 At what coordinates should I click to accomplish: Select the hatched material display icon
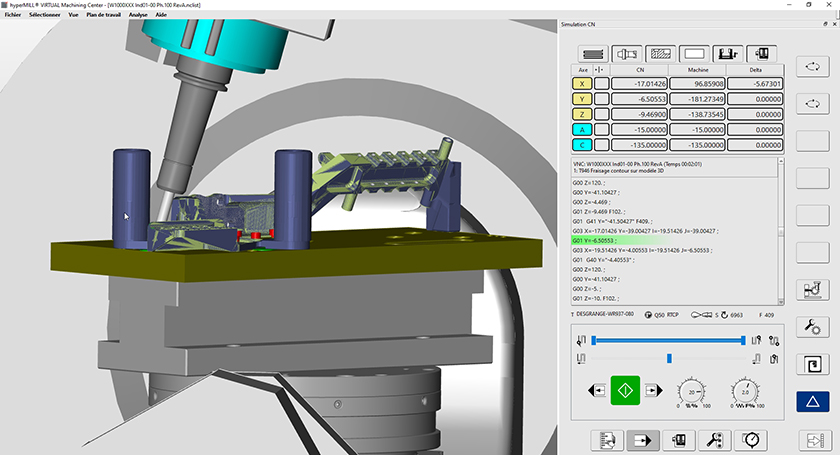660,53
